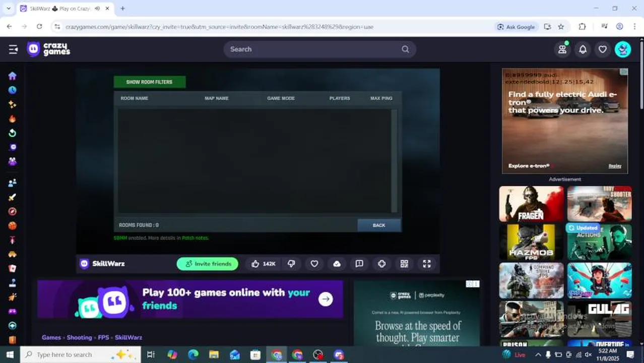Click the BACK button in room list

[379, 225]
